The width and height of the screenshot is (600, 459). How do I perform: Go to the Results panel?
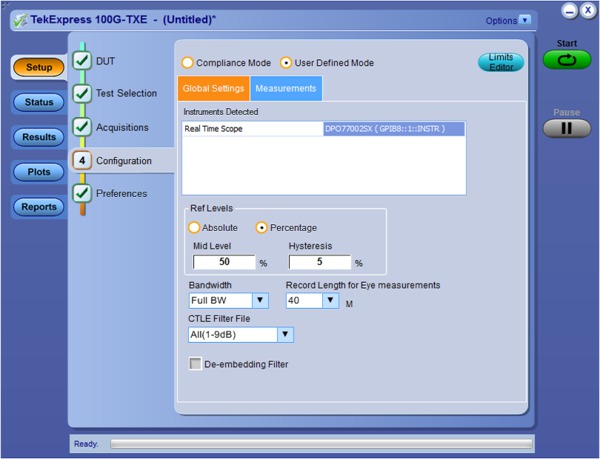pos(39,137)
